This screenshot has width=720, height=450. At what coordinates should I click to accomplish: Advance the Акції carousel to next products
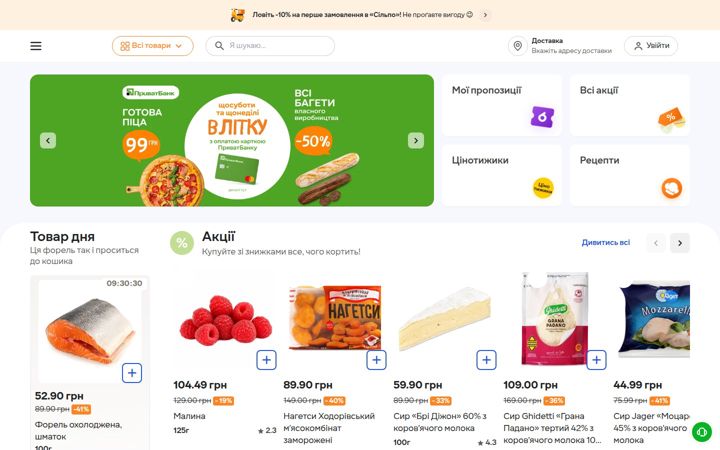pyautogui.click(x=680, y=243)
